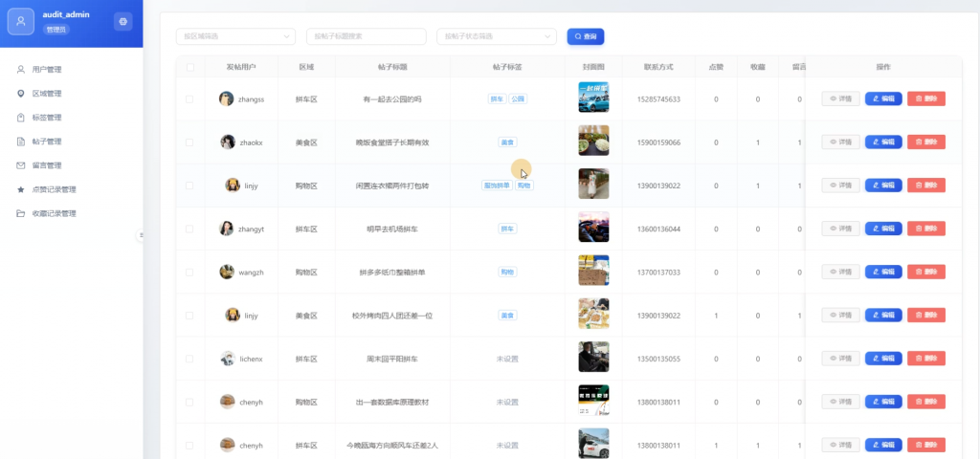Check the row checkbox for lichenx
The height and width of the screenshot is (459, 980).
(x=190, y=360)
